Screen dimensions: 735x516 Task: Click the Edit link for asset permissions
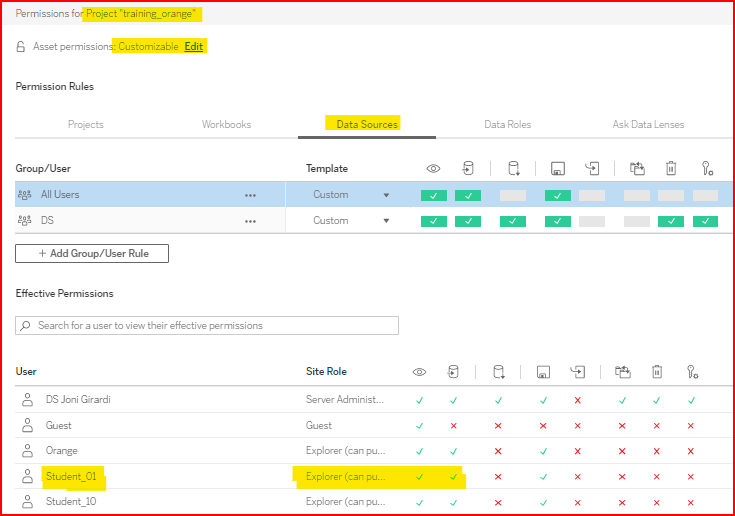tap(193, 47)
